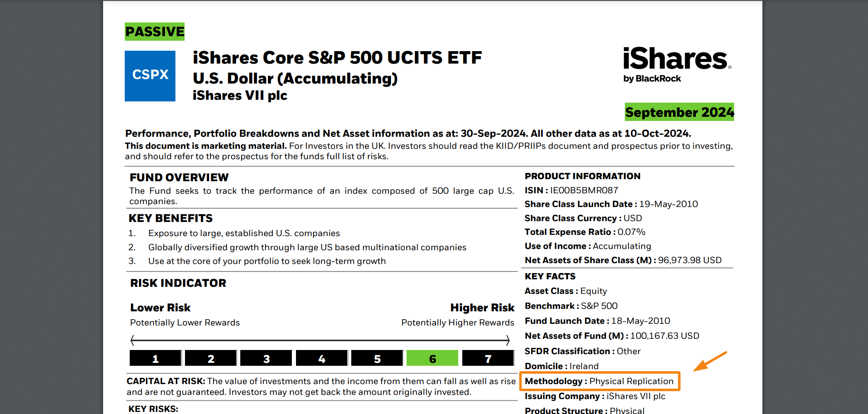Viewport: 868px width, 414px height.
Task: Click the blue CSPX ticker badge
Action: point(150,76)
